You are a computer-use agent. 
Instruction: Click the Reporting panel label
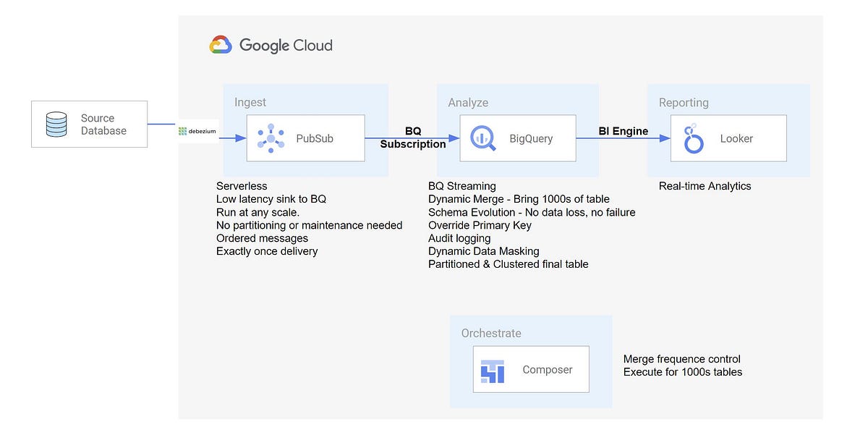point(684,102)
